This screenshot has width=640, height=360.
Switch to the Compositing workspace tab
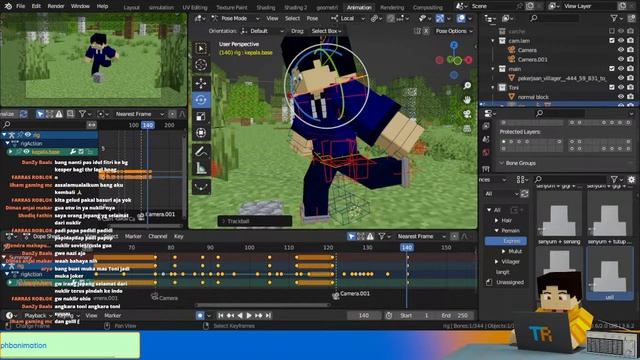[x=427, y=7]
